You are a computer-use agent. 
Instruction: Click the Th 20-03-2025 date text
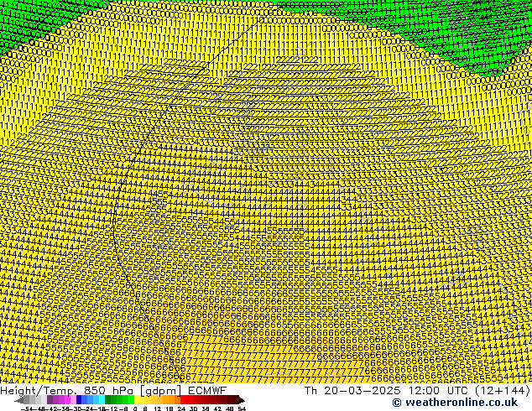coord(352,391)
